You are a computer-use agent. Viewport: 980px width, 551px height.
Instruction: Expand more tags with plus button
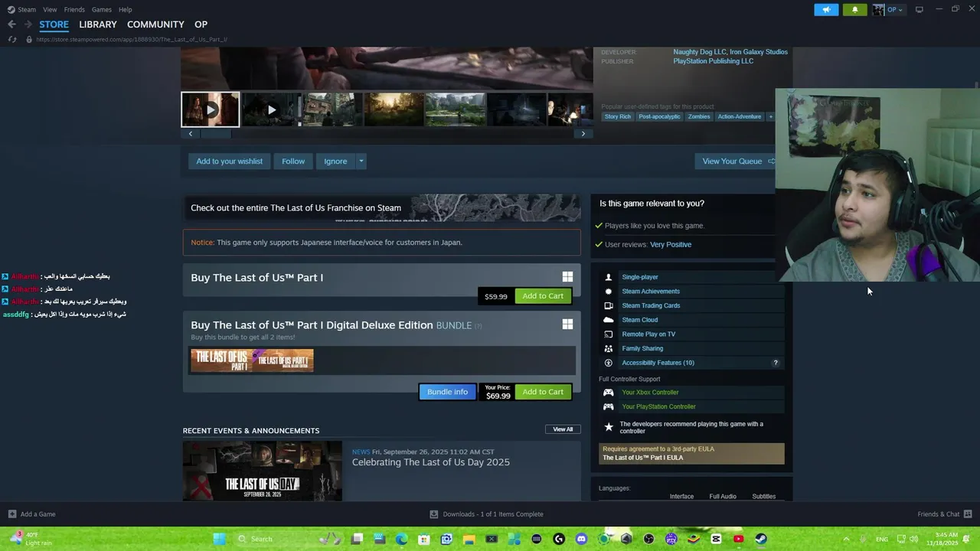(x=771, y=116)
